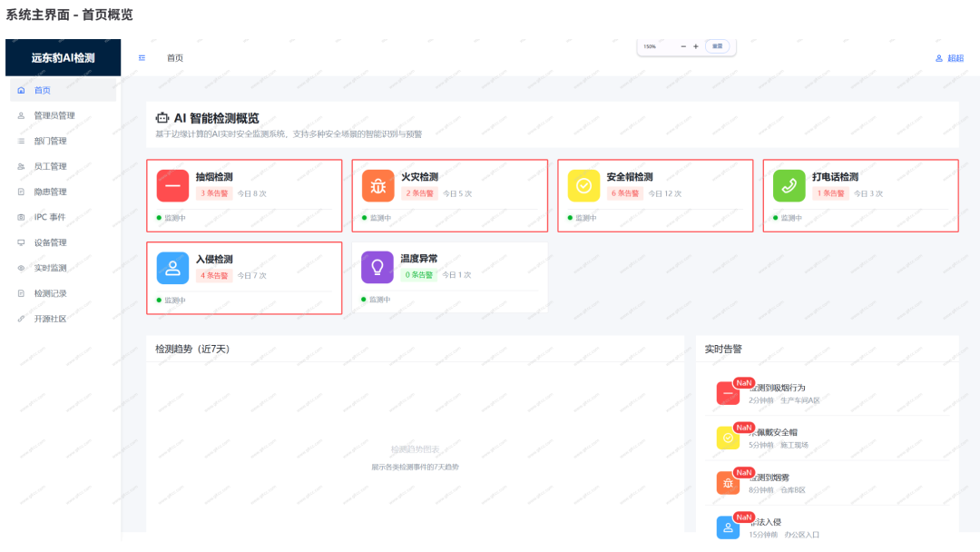Image resolution: width=980 pixels, height=552 pixels.
Task: Open the 检测到烟雾 alert entry title
Action: (x=769, y=478)
